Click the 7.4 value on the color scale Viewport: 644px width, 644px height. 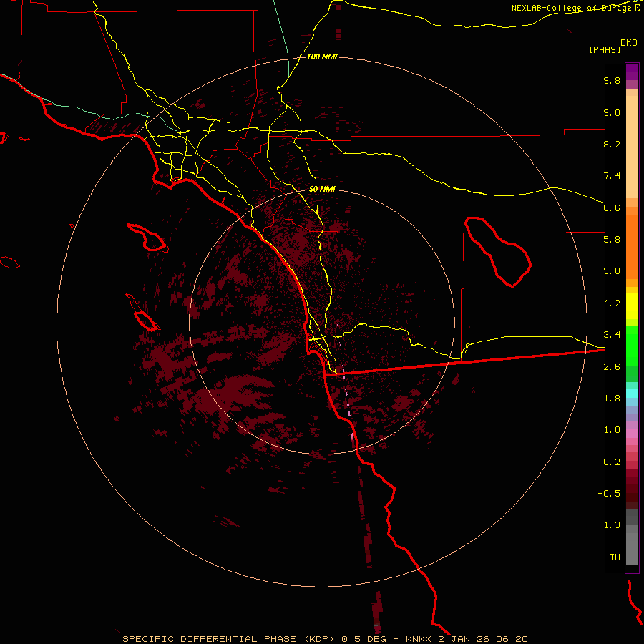(x=612, y=176)
